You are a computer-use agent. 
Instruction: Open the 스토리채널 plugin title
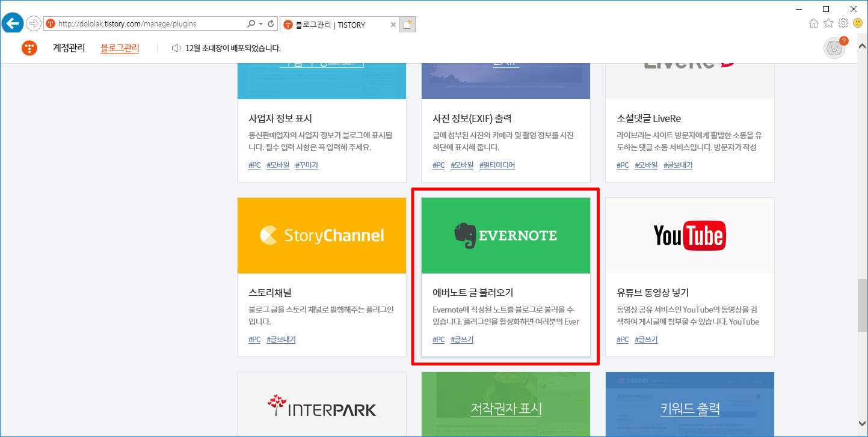coord(270,293)
